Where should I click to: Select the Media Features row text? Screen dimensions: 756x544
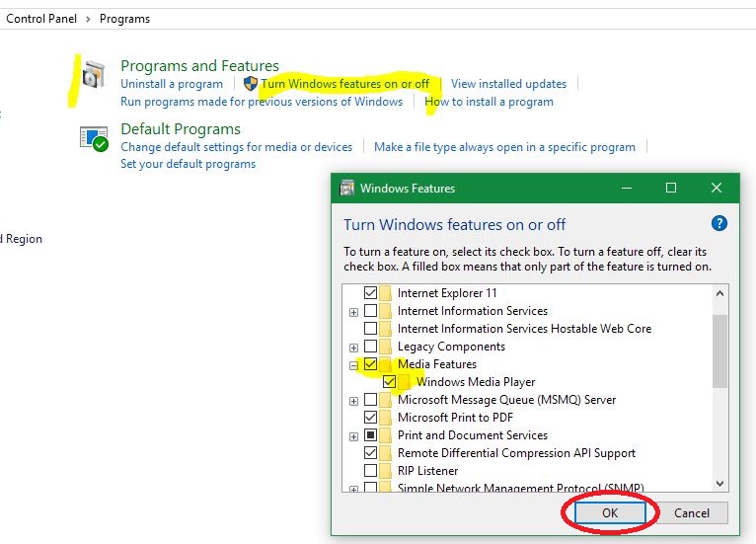point(437,364)
